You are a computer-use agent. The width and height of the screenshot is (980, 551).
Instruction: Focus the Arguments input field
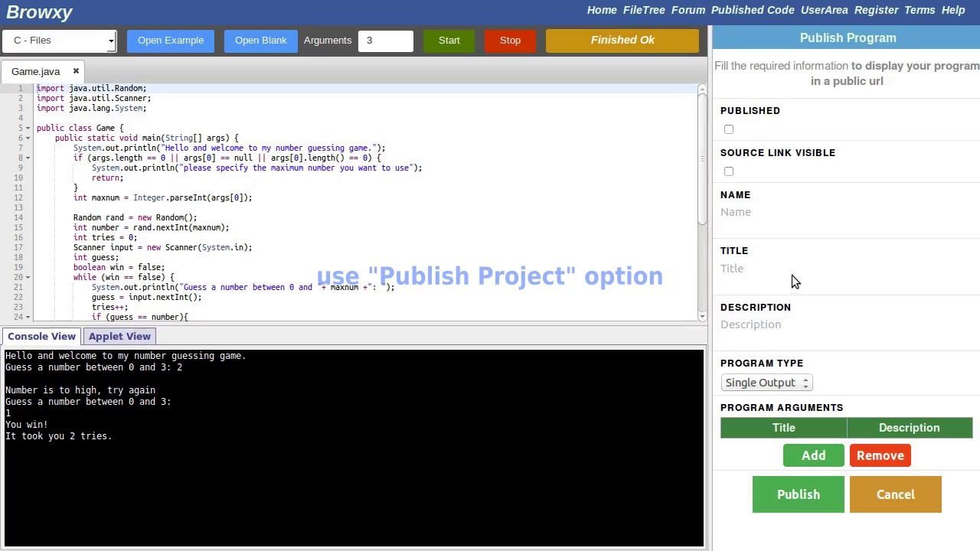(386, 41)
